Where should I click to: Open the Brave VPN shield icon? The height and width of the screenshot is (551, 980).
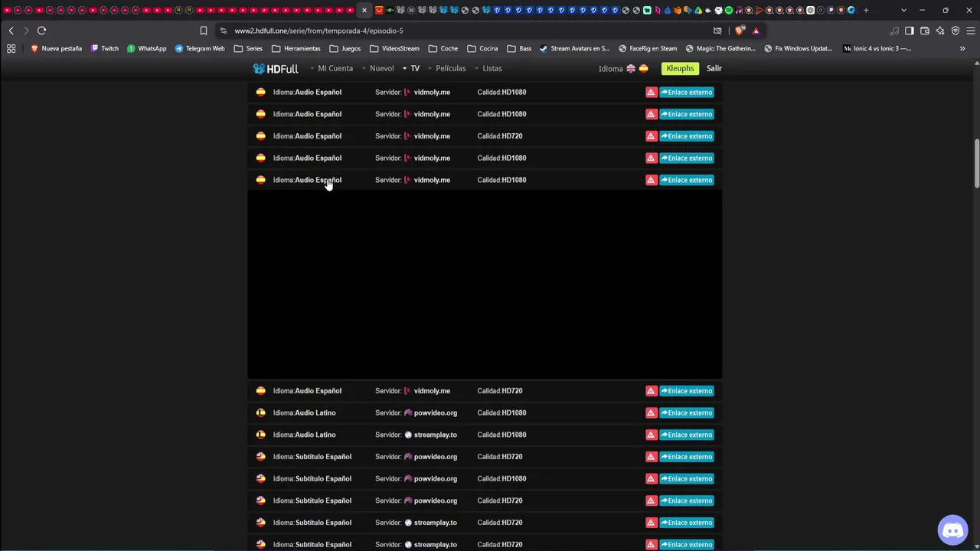click(955, 31)
